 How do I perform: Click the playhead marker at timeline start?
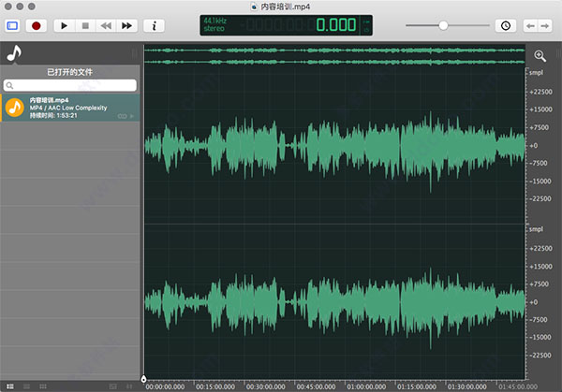click(143, 379)
